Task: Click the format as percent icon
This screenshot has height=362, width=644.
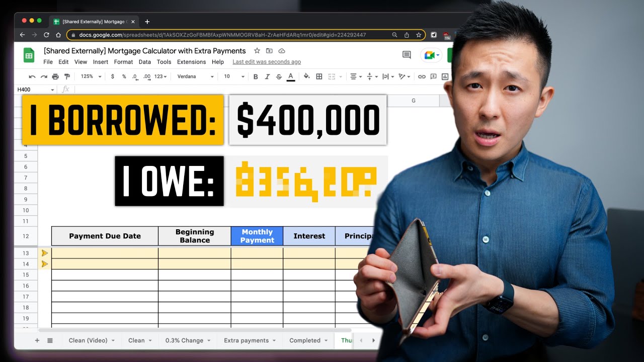Action: pyautogui.click(x=123, y=76)
